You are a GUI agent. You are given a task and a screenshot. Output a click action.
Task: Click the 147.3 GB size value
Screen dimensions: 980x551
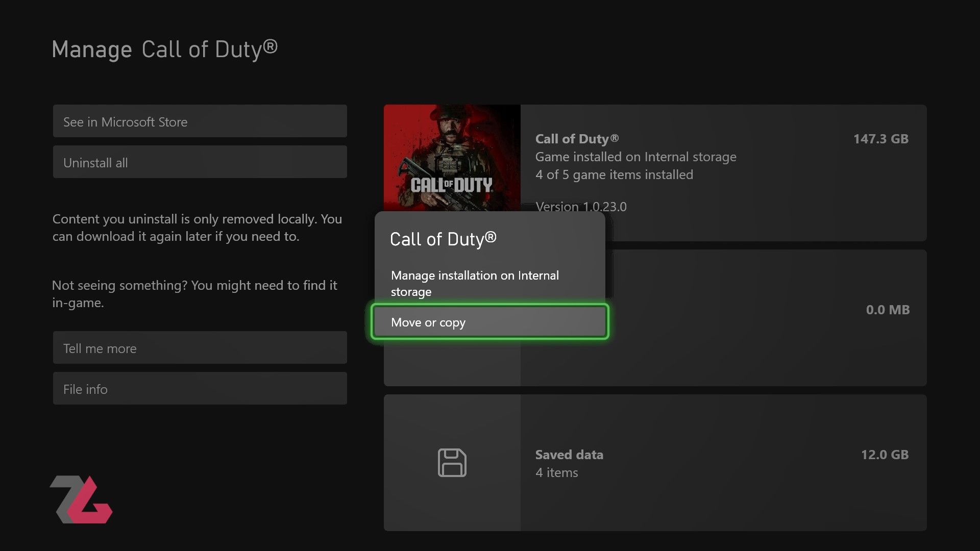[x=880, y=139]
